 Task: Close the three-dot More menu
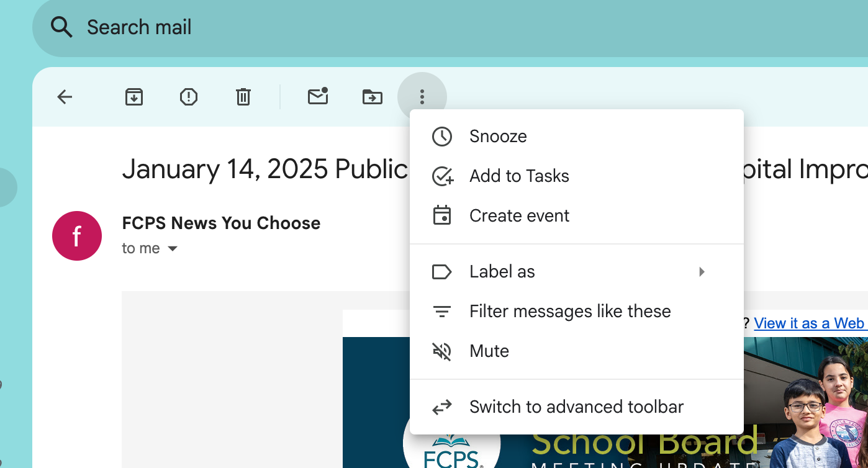click(422, 97)
